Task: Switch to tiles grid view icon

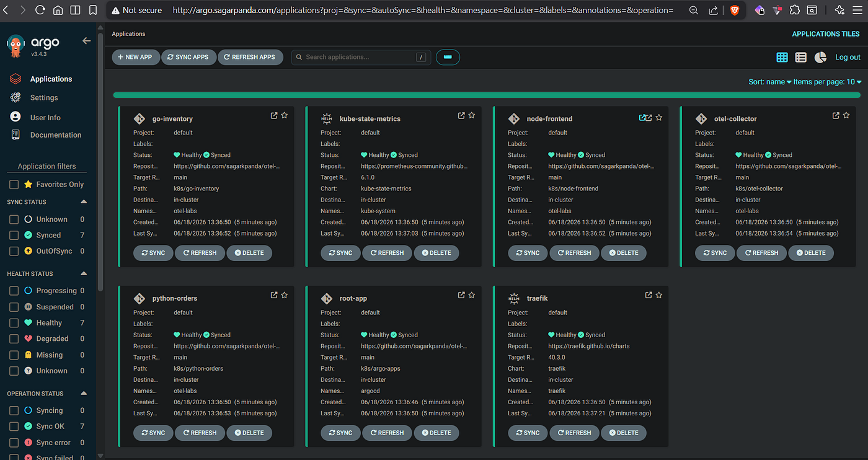Action: [782, 57]
